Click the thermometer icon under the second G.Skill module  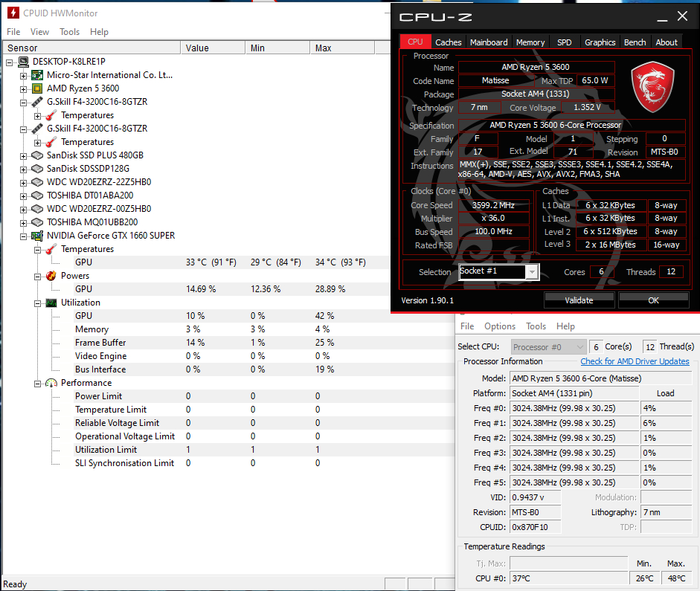point(51,142)
